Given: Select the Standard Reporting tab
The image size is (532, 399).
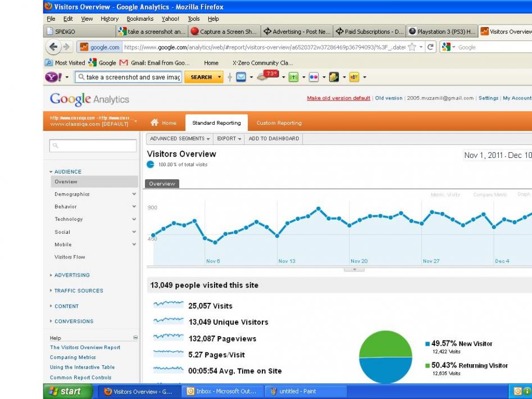Looking at the screenshot, I should tap(216, 123).
